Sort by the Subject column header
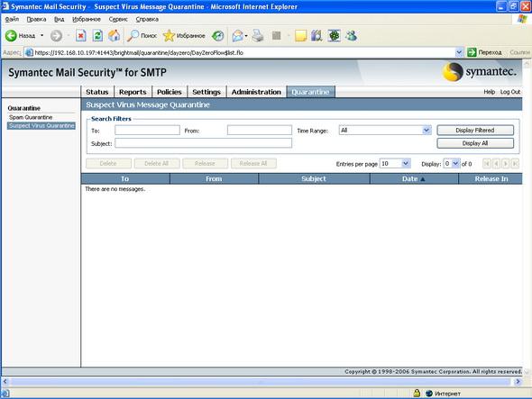 (x=314, y=178)
